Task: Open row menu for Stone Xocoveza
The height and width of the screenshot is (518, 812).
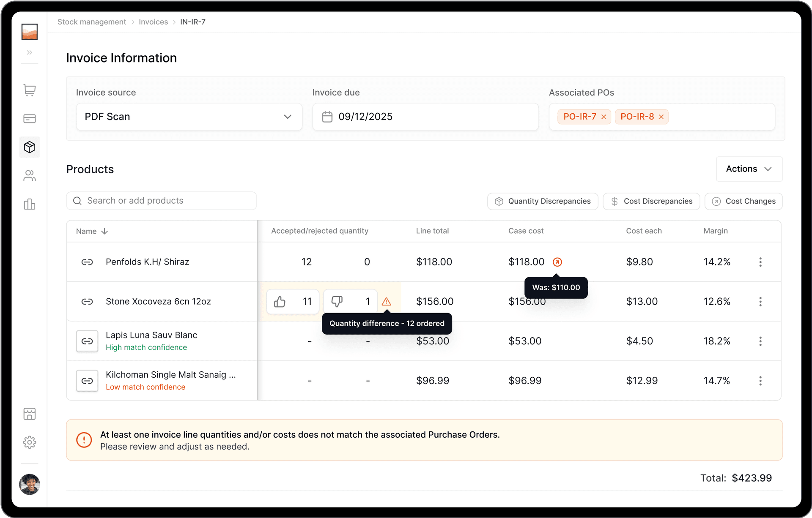Action: click(760, 302)
